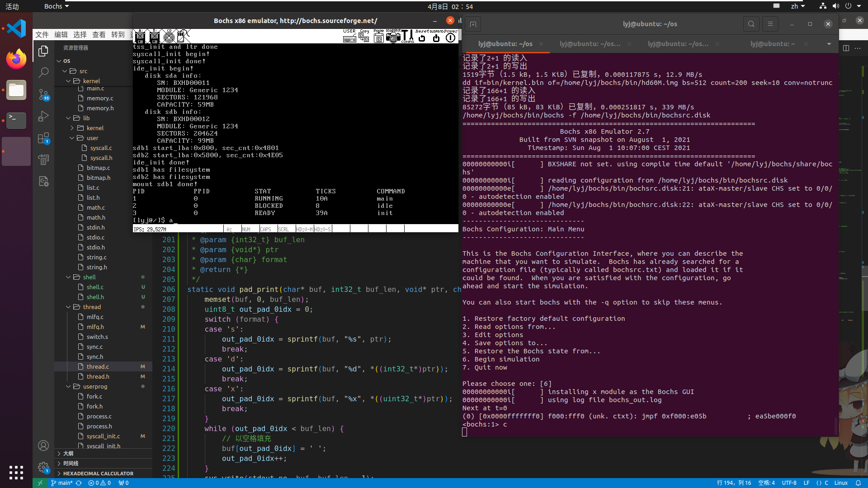868x488 pixels.
Task: Open Run and Debug activity icon
Action: 43,116
